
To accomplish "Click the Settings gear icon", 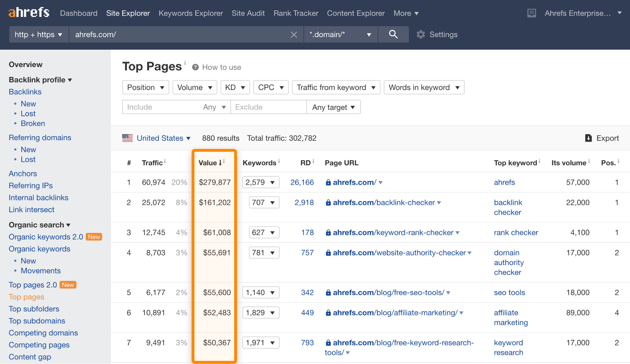I will pos(421,34).
